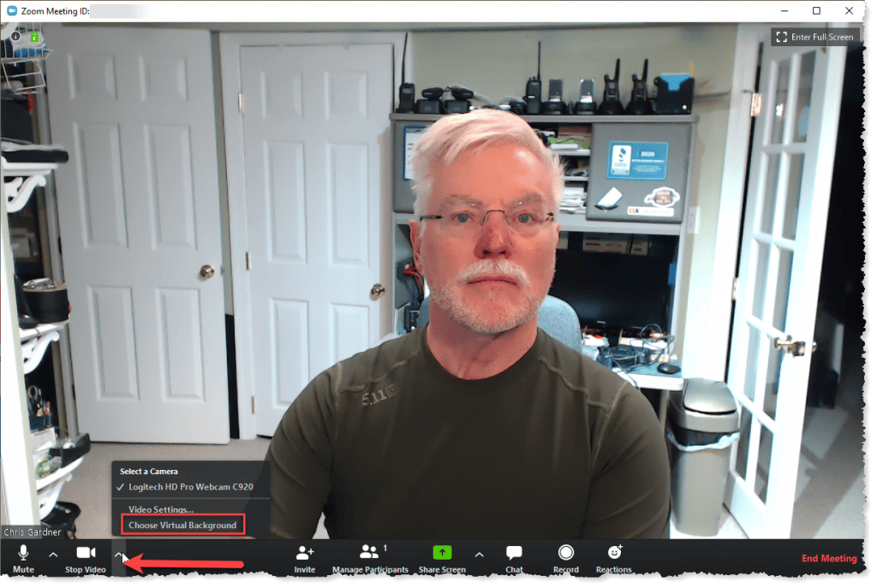Click the meeting info icon

click(15, 37)
